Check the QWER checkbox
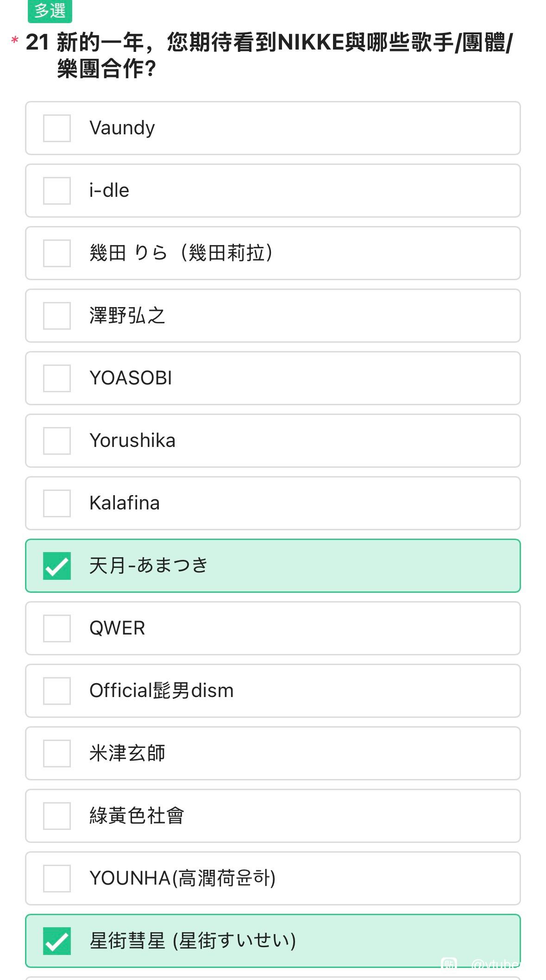The width and height of the screenshot is (546, 980). tap(57, 628)
